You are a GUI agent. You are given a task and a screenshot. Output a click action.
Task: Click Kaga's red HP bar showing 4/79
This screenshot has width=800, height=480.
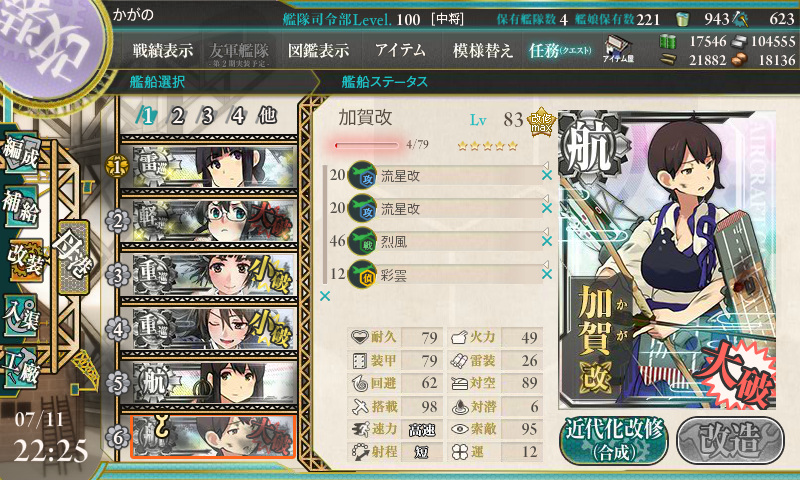pyautogui.click(x=366, y=145)
